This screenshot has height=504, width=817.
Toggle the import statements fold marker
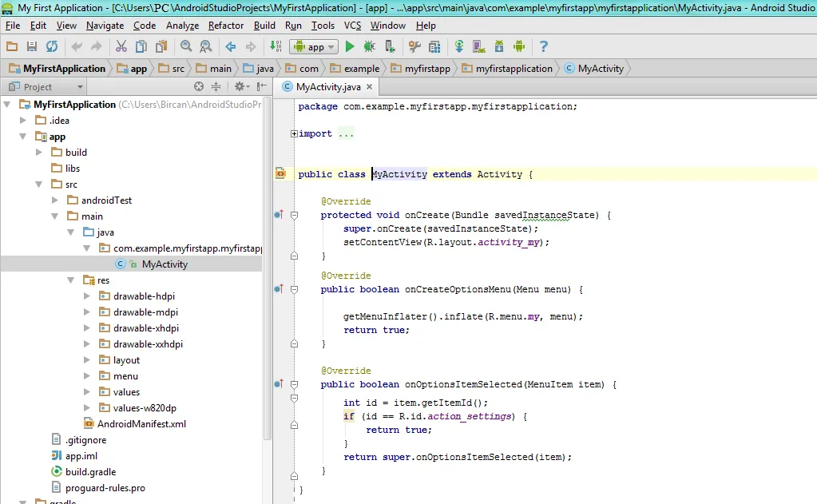point(294,133)
